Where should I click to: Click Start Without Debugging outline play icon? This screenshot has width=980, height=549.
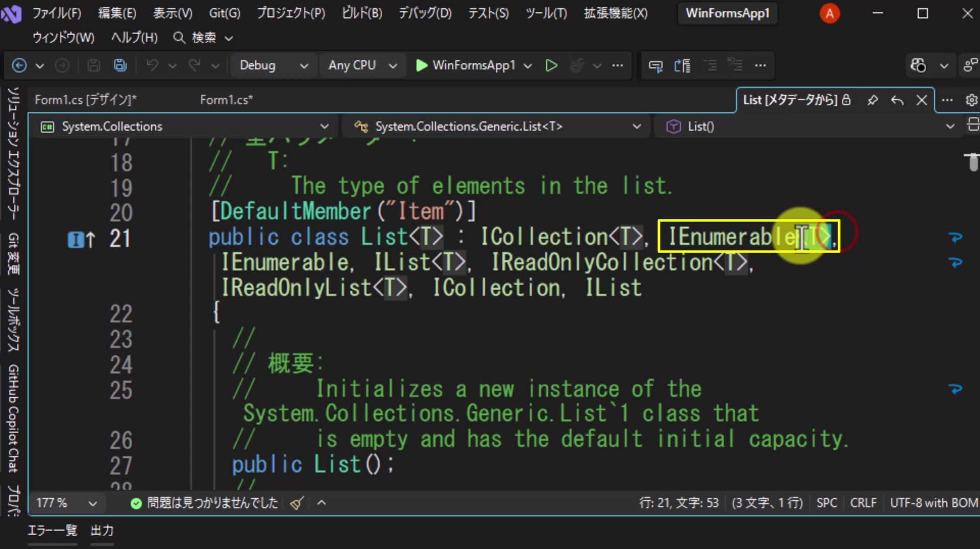pos(551,65)
